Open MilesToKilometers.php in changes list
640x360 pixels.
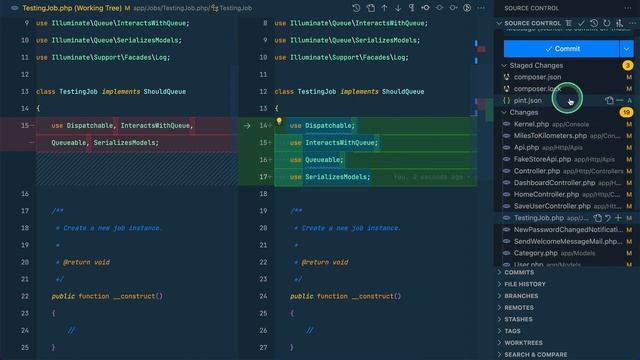coord(550,136)
